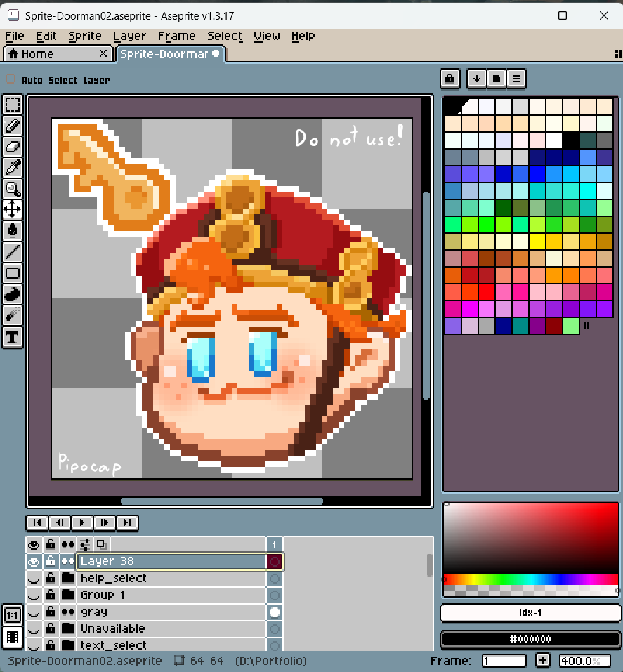Select the Line tool
This screenshot has height=672, width=623.
13,251
